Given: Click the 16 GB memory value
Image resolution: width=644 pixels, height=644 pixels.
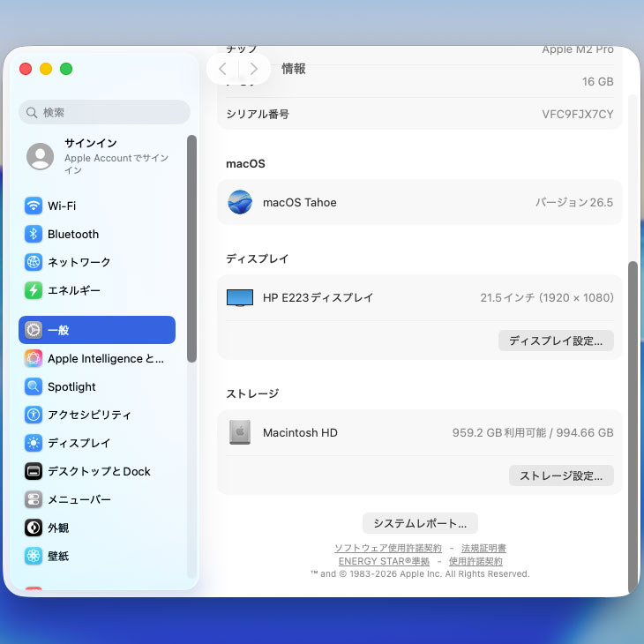Looking at the screenshot, I should (x=597, y=82).
